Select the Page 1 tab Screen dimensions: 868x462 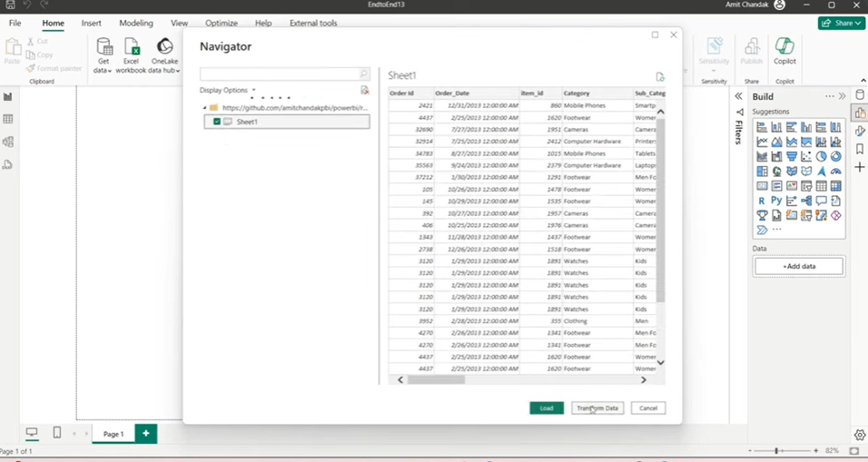point(113,434)
